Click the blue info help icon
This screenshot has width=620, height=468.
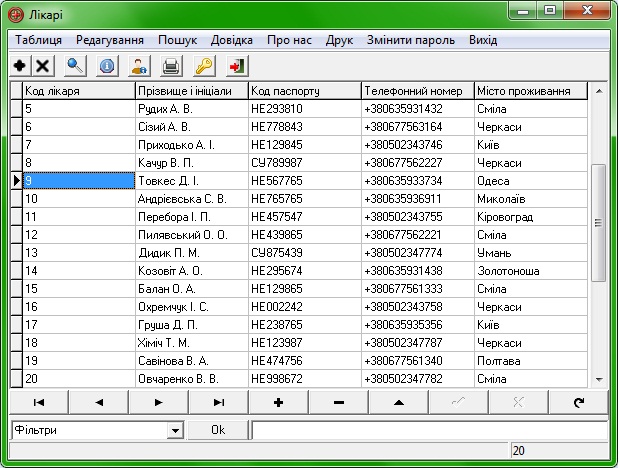click(x=107, y=66)
